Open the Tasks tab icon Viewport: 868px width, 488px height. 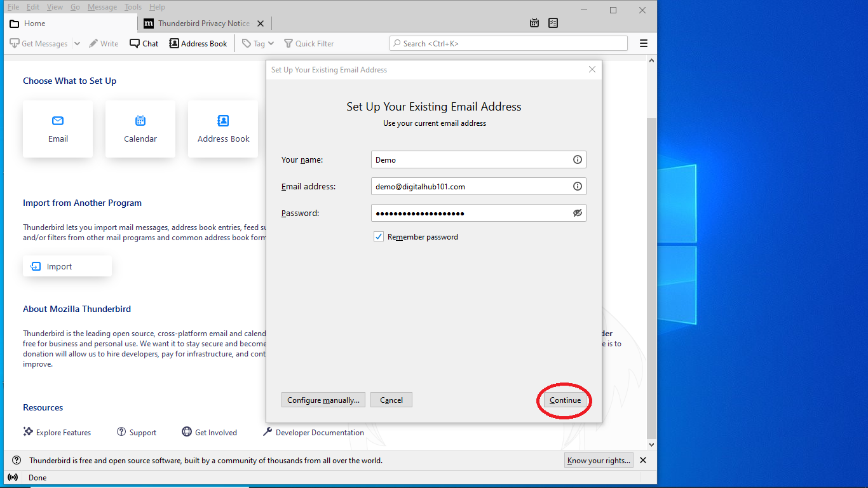pyautogui.click(x=553, y=23)
